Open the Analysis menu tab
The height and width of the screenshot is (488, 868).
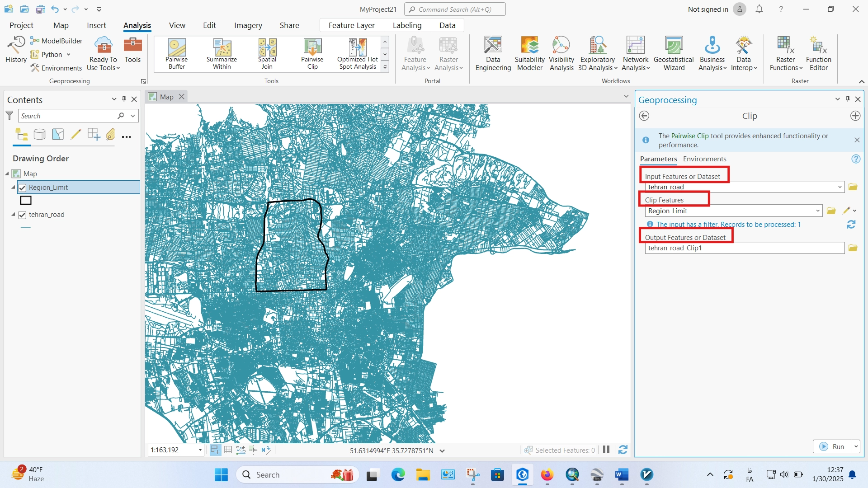click(x=137, y=24)
